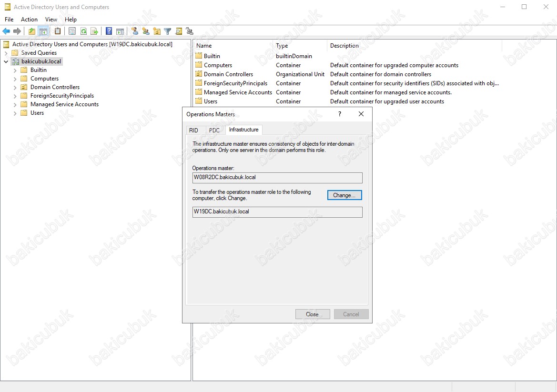Image resolution: width=557 pixels, height=392 pixels.
Task: Click the Back arrow in toolbar
Action: coord(6,31)
